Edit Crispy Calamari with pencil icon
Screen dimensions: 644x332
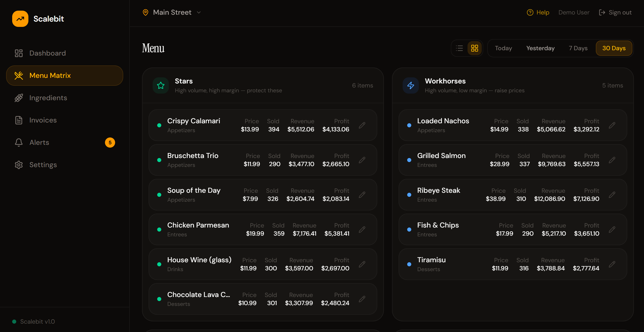pyautogui.click(x=362, y=125)
